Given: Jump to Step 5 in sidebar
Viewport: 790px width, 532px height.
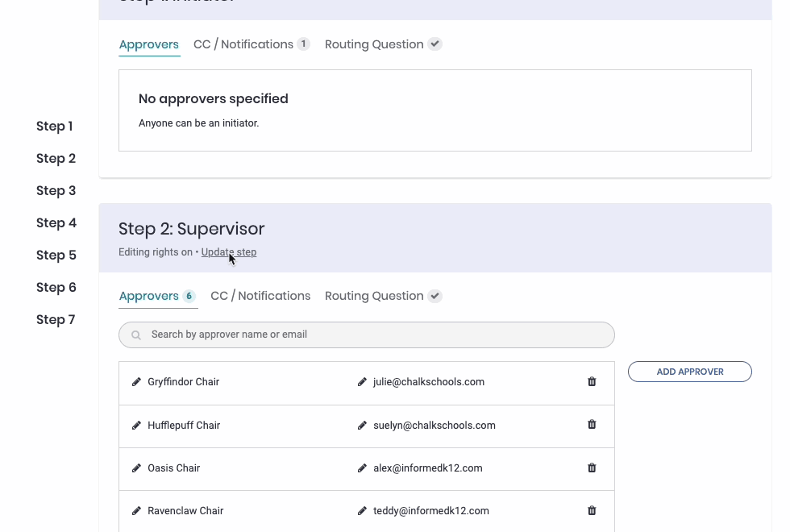Looking at the screenshot, I should [x=56, y=255].
